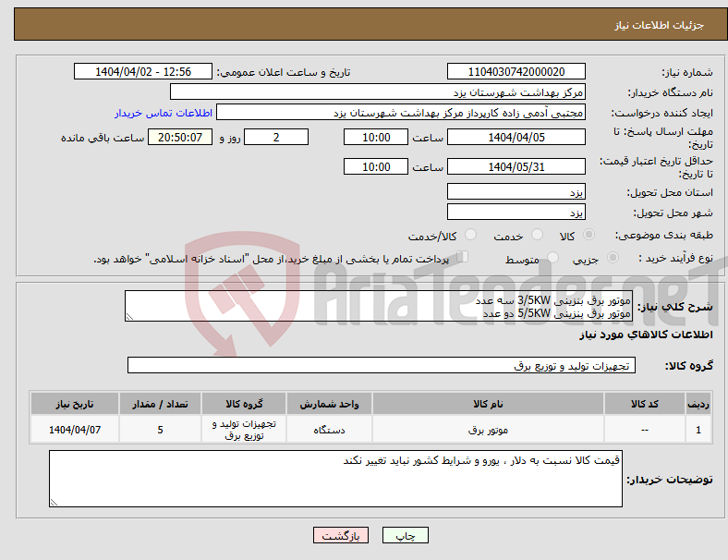728x560 pixels.
Task: Click the price validity date 1404/05/31
Action: [x=516, y=166]
